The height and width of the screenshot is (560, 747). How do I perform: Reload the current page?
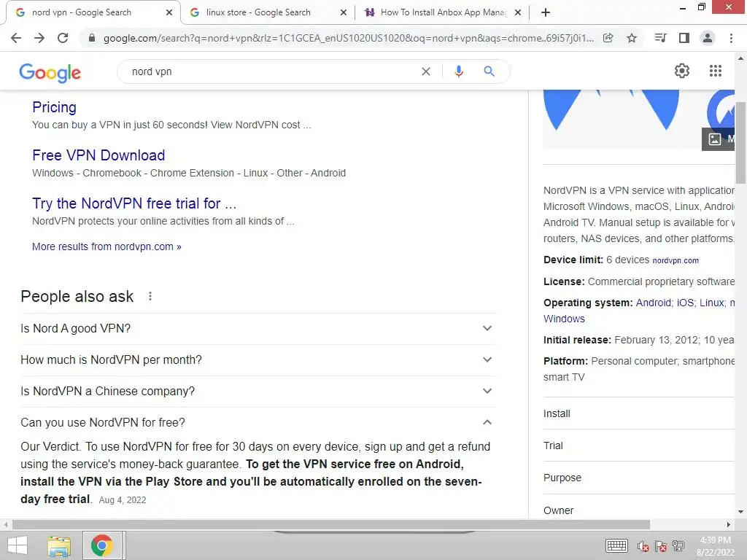[x=63, y=38]
